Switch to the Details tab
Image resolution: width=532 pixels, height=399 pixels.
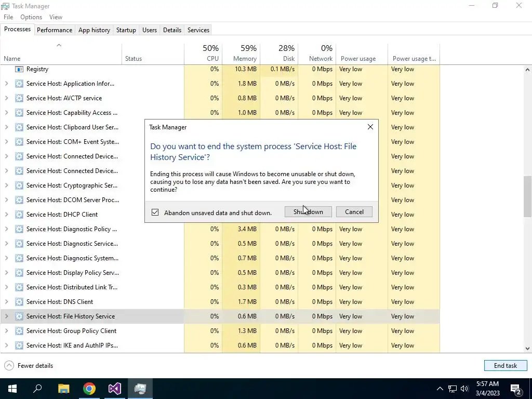tap(172, 30)
